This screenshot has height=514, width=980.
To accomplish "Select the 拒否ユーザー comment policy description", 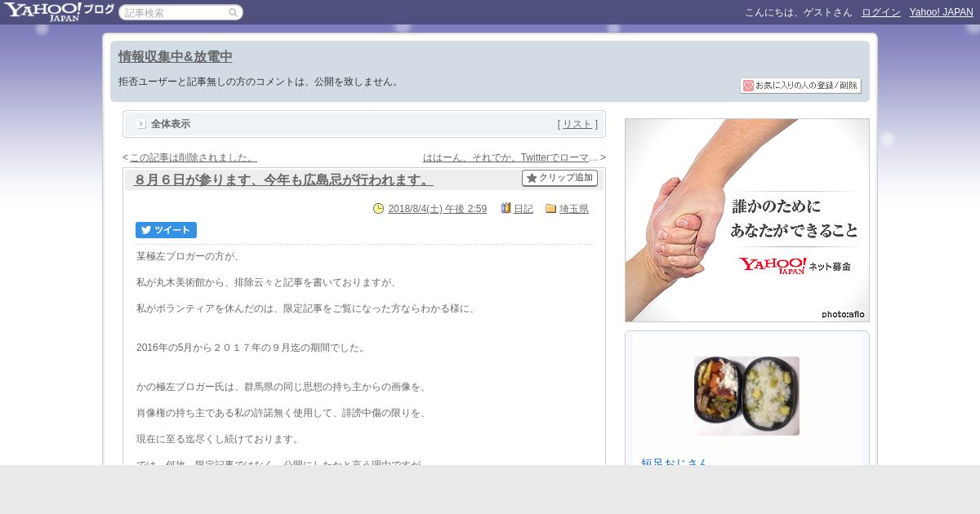I will coord(261,82).
